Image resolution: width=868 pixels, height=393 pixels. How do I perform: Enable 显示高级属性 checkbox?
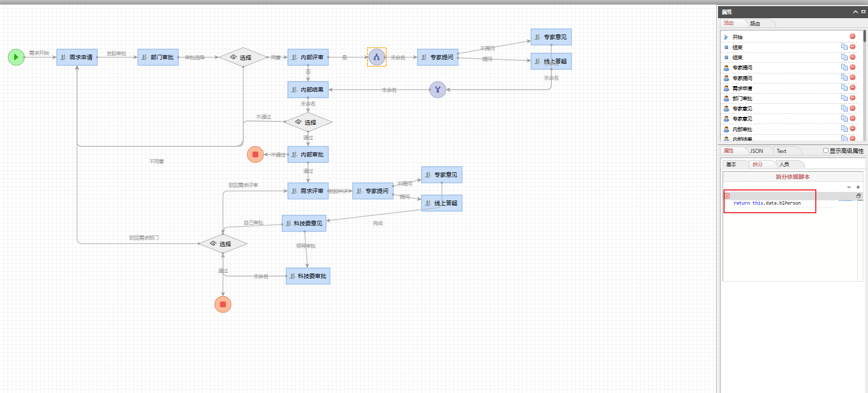pos(826,150)
